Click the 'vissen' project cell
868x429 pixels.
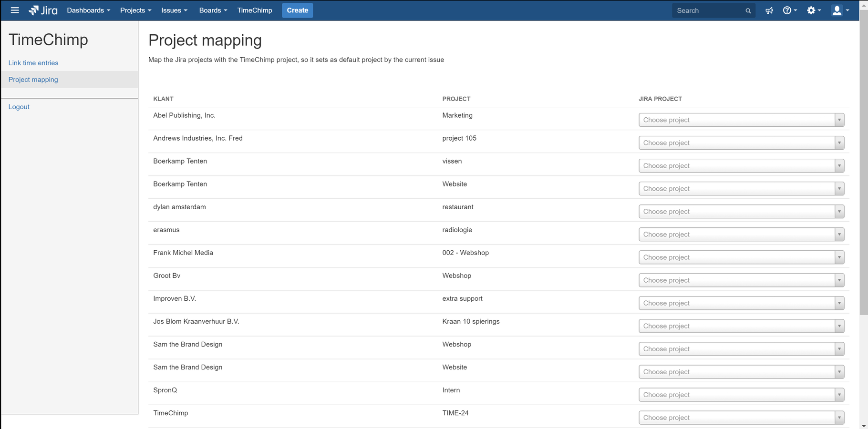452,161
